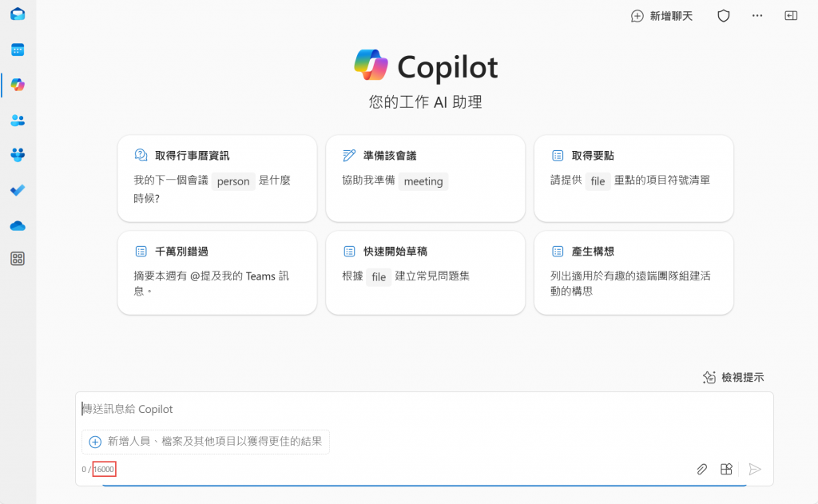
Task: Select the 千萬別錯過 prompt card
Action: (x=217, y=273)
